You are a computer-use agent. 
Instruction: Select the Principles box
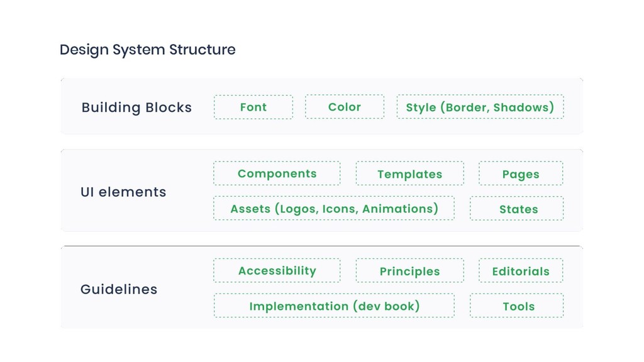(409, 271)
